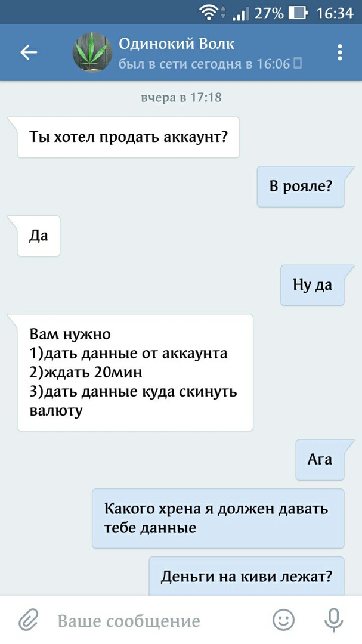The height and width of the screenshot is (644, 362).
Task: Select the 'Какого хрена я должен' message
Action: [218, 518]
